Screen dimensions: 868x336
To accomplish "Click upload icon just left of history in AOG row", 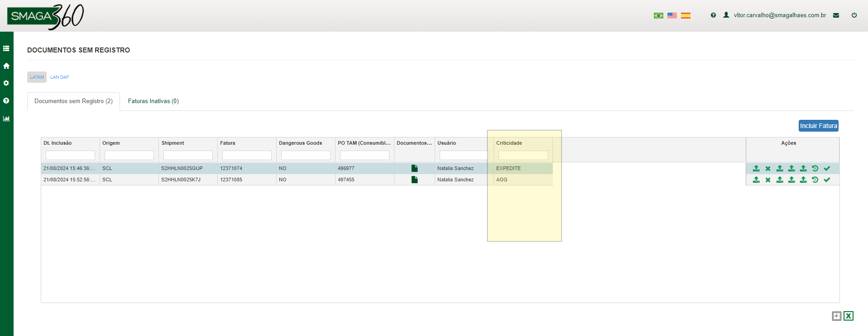I will pyautogui.click(x=803, y=180).
